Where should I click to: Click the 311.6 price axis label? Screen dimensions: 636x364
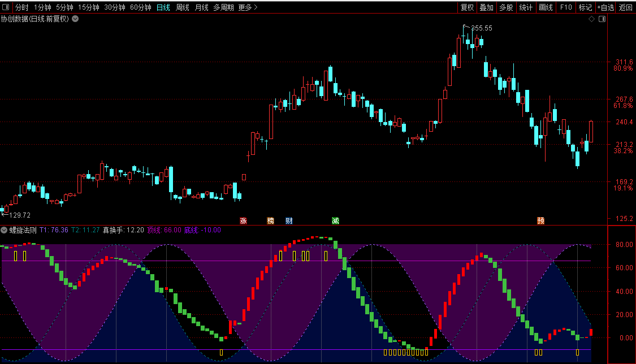[624, 62]
